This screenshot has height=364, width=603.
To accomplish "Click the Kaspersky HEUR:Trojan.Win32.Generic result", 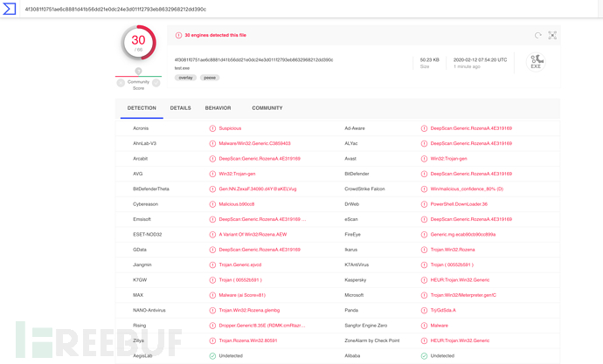I will (x=460, y=280).
